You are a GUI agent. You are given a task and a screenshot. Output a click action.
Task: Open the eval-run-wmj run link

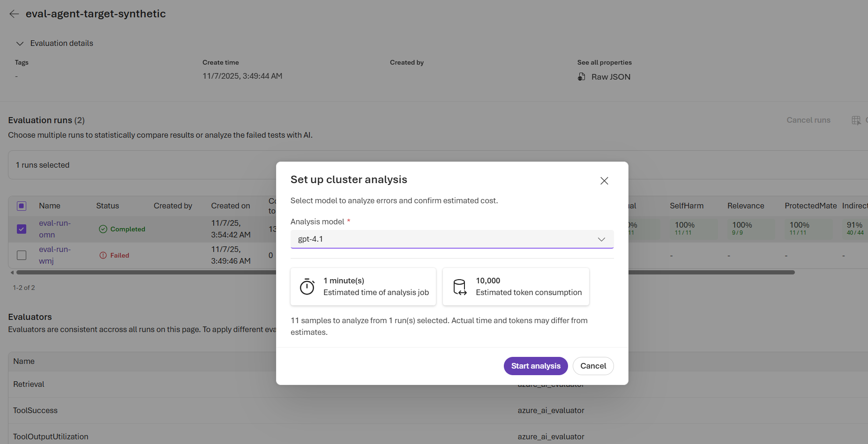[x=54, y=255]
